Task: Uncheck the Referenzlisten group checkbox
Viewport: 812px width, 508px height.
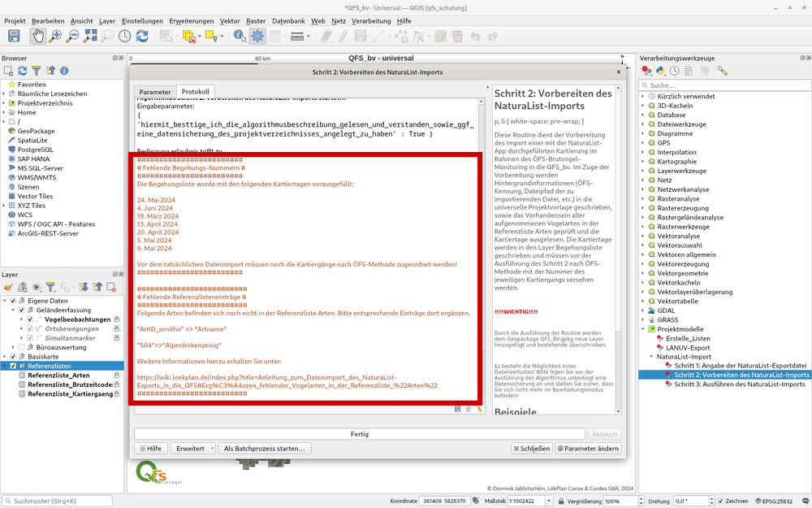Action: [13, 366]
